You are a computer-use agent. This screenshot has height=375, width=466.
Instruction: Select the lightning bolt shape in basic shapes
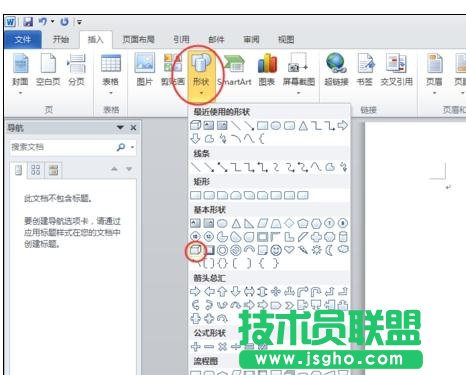(x=303, y=250)
